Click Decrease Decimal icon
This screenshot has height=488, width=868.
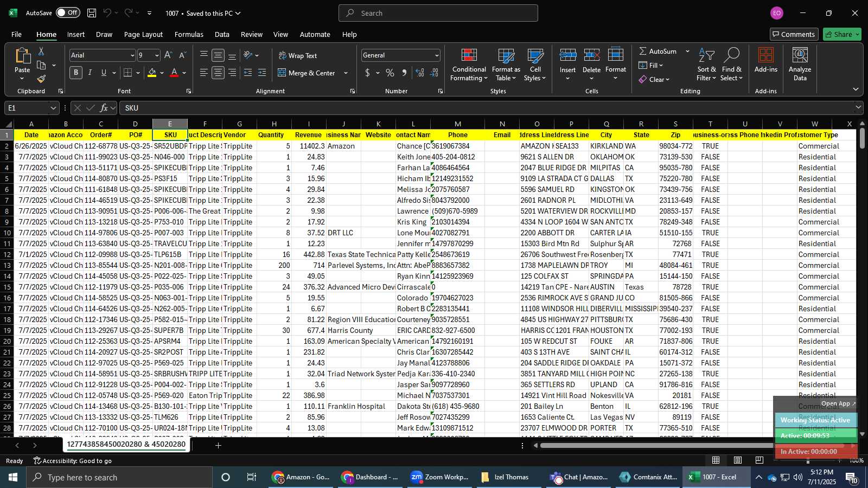434,73
